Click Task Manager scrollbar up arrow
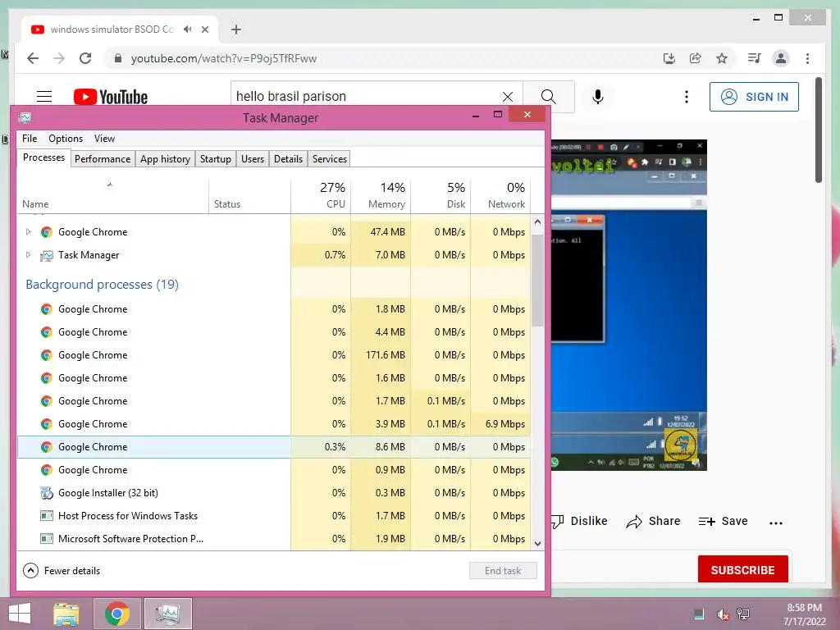The width and height of the screenshot is (840, 630). [x=538, y=221]
